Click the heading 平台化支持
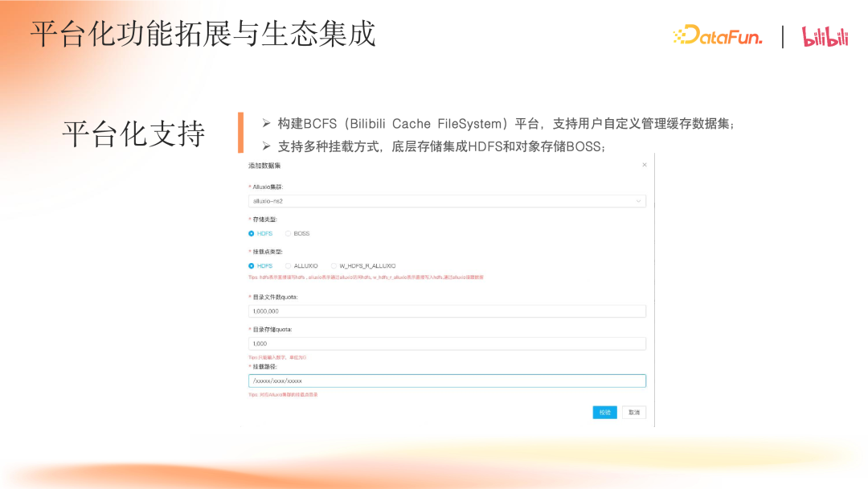 133,134
